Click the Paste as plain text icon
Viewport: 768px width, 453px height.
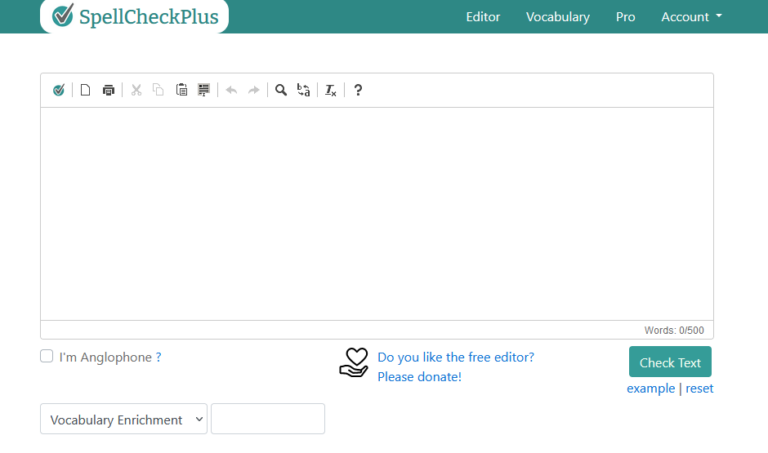[x=204, y=90]
